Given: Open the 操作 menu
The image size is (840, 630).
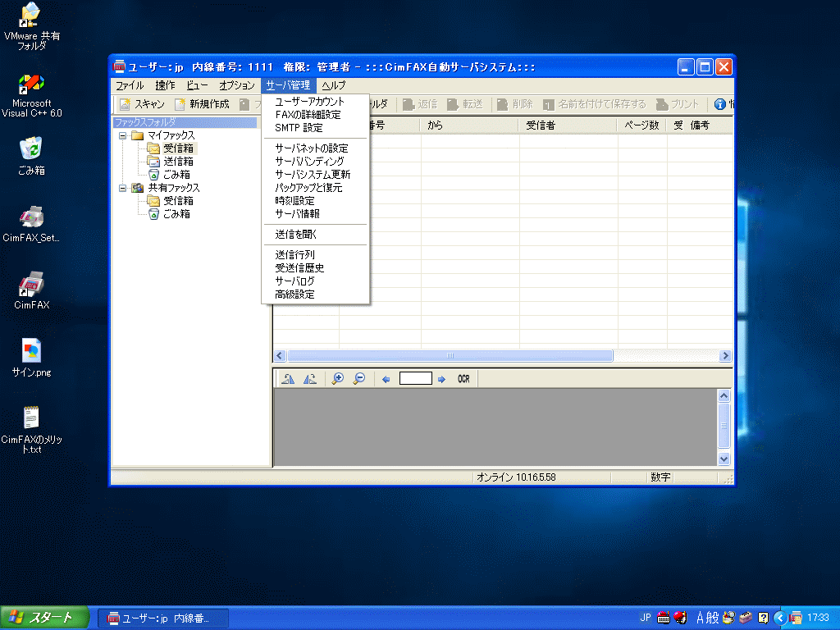Looking at the screenshot, I should click(x=165, y=85).
